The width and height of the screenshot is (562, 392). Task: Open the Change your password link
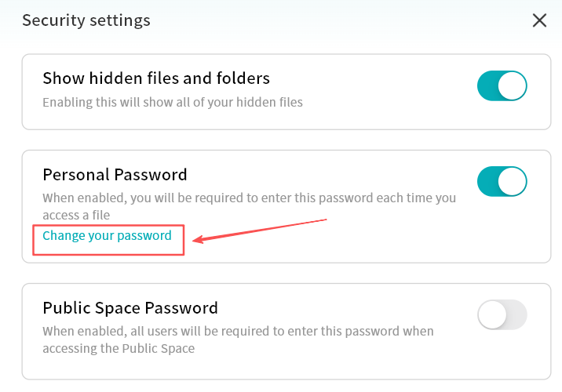click(107, 236)
